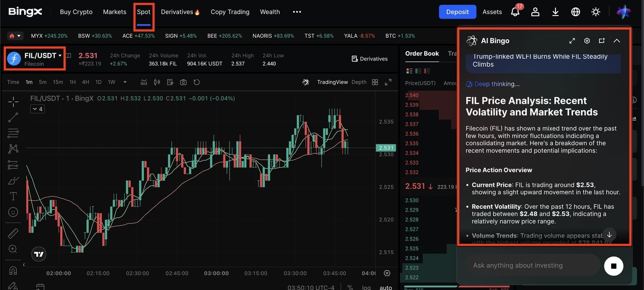Viewport: 644px width, 290px height.
Task: Open the Spot menu
Action: click(x=143, y=12)
